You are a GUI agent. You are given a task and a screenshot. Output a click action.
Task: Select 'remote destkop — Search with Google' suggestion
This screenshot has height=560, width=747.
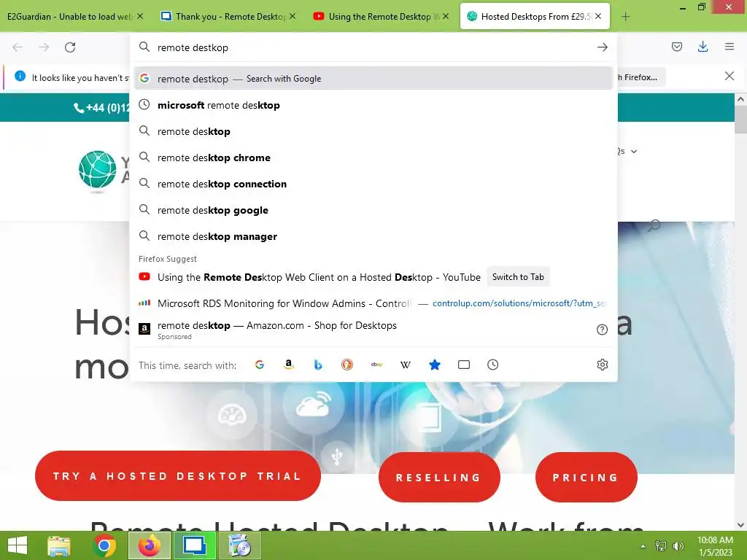pyautogui.click(x=373, y=79)
